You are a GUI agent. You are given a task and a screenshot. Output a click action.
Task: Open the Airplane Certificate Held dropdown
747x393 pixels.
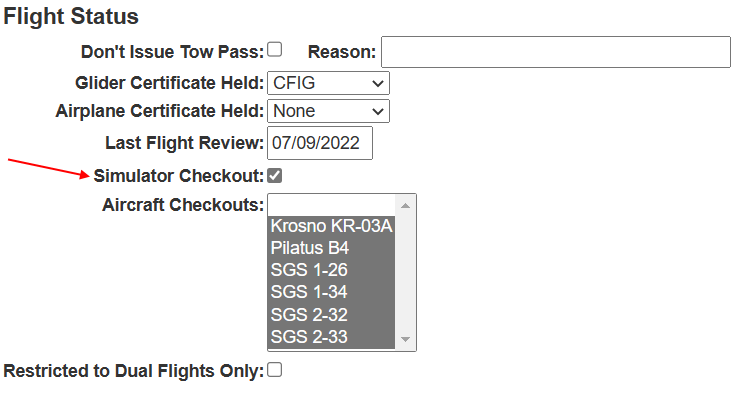click(328, 111)
